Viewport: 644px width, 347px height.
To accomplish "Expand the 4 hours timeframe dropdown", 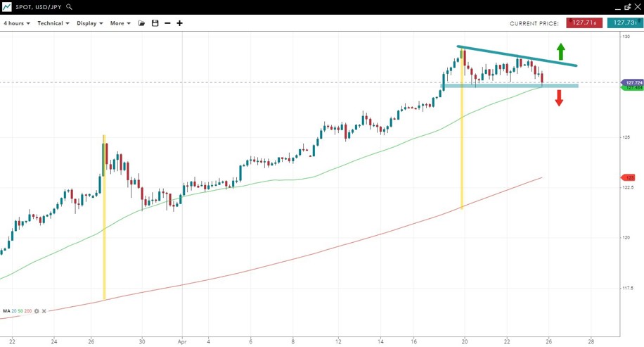I will (17, 23).
